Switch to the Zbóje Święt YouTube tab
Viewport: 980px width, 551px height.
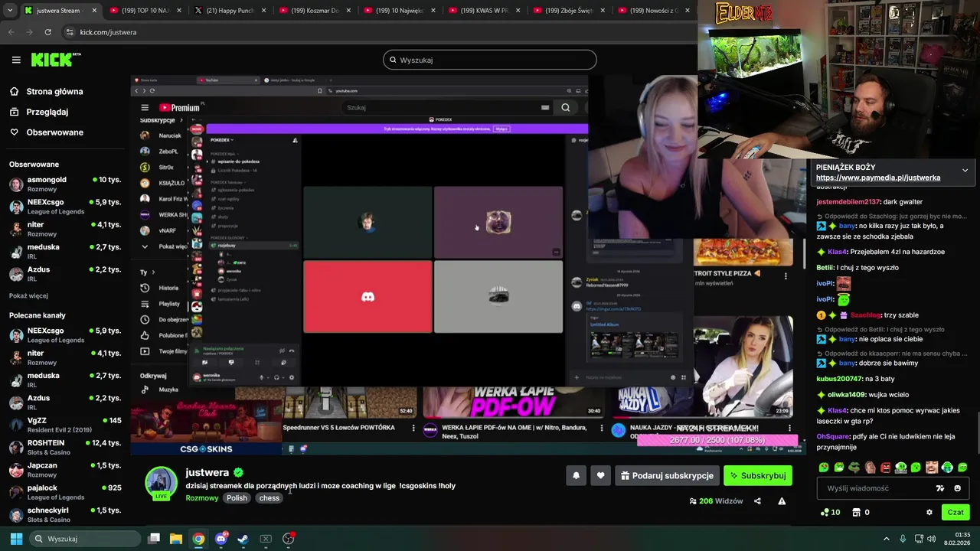(x=569, y=11)
